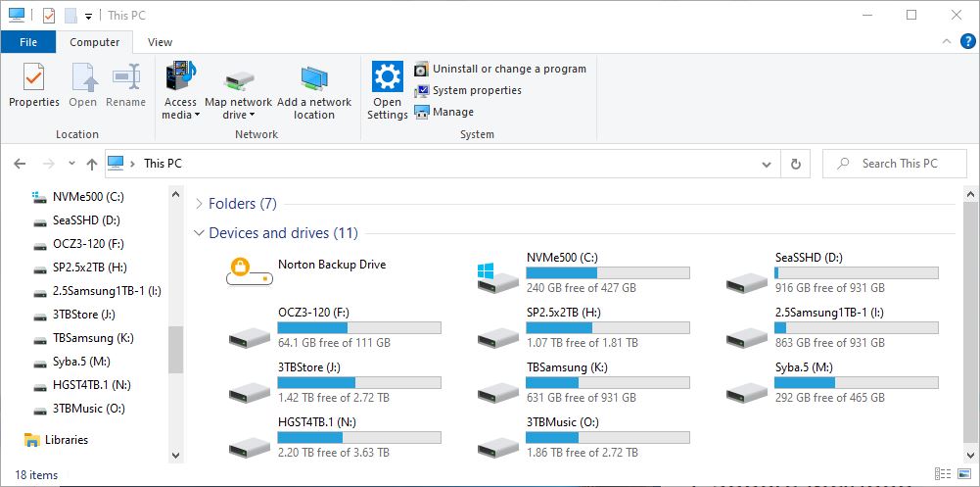Screen dimensions: 980x487
Task: Refresh the This PC location
Action: 796,164
